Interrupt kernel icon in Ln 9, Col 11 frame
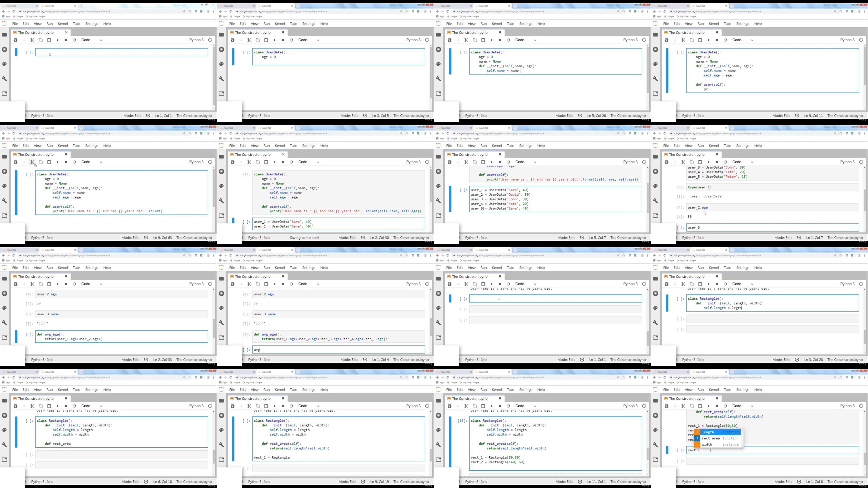This screenshot has height=488, width=868. [717, 40]
